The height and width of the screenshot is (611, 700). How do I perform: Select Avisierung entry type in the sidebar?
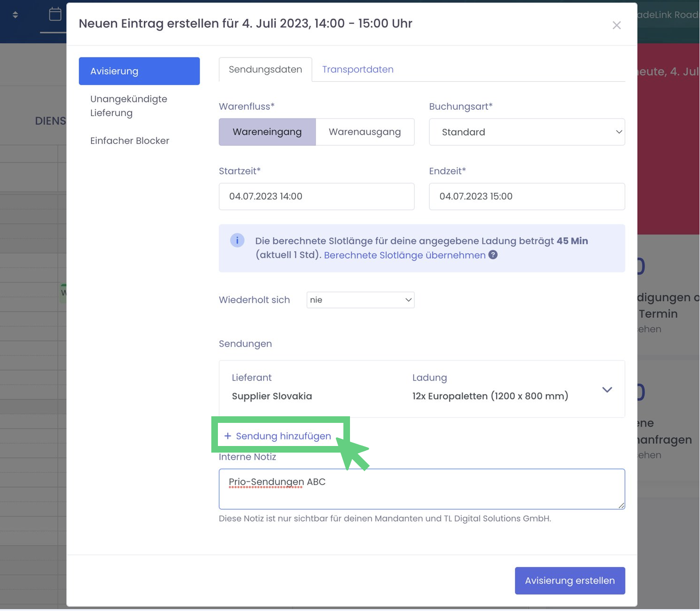coord(139,71)
